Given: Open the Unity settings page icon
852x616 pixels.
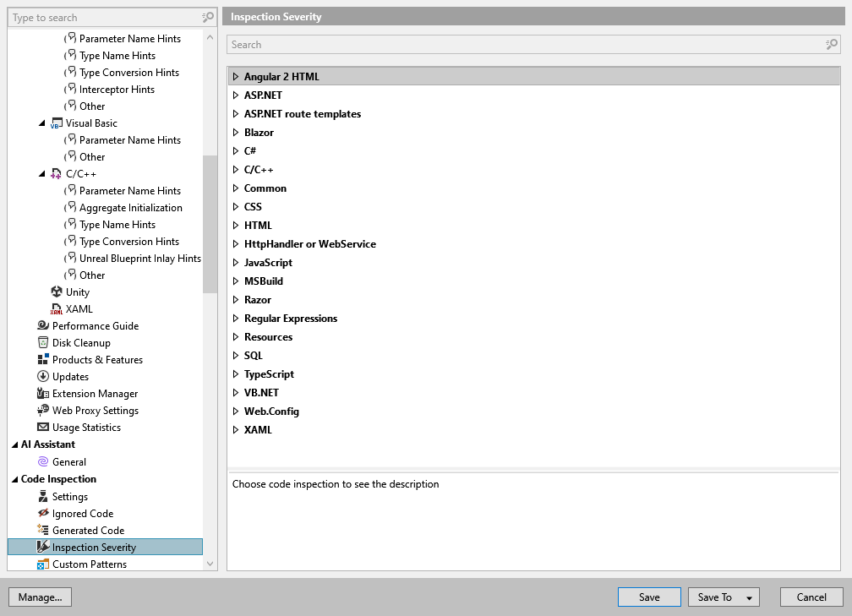Looking at the screenshot, I should (x=57, y=292).
